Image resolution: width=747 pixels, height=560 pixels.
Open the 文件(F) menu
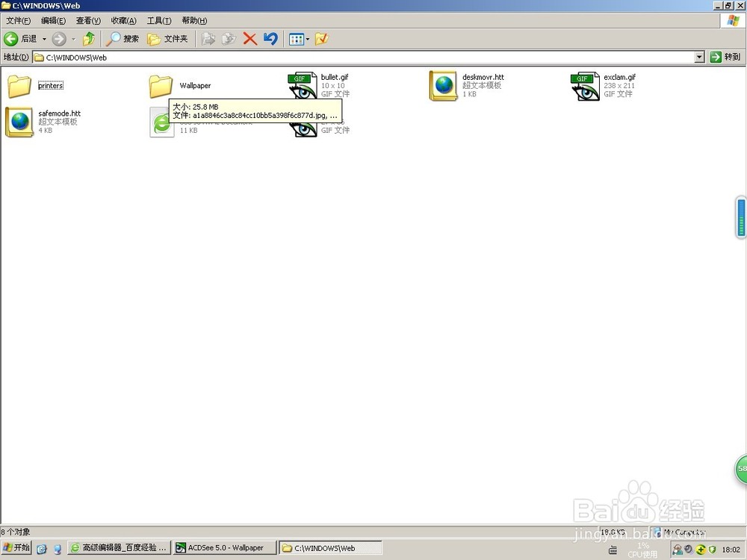tap(18, 20)
